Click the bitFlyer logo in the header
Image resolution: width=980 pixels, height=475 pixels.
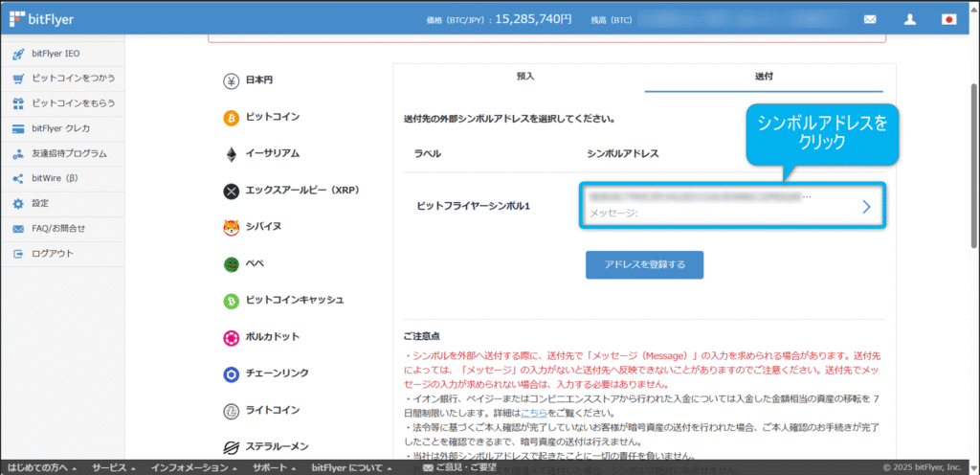point(41,19)
